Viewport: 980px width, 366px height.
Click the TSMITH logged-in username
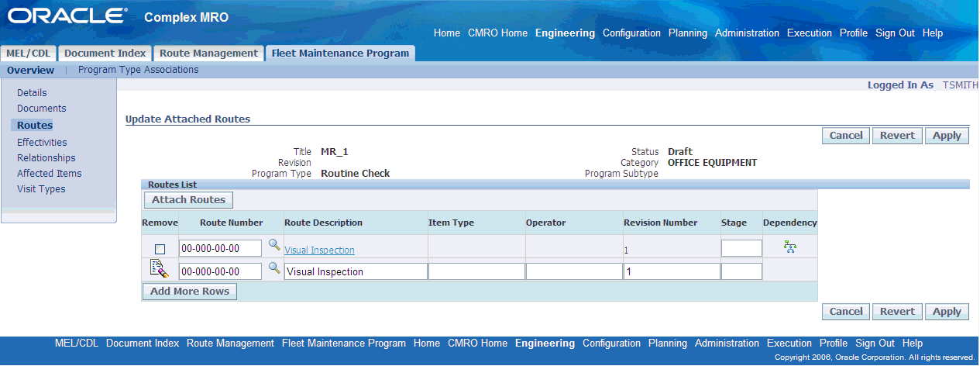click(961, 85)
